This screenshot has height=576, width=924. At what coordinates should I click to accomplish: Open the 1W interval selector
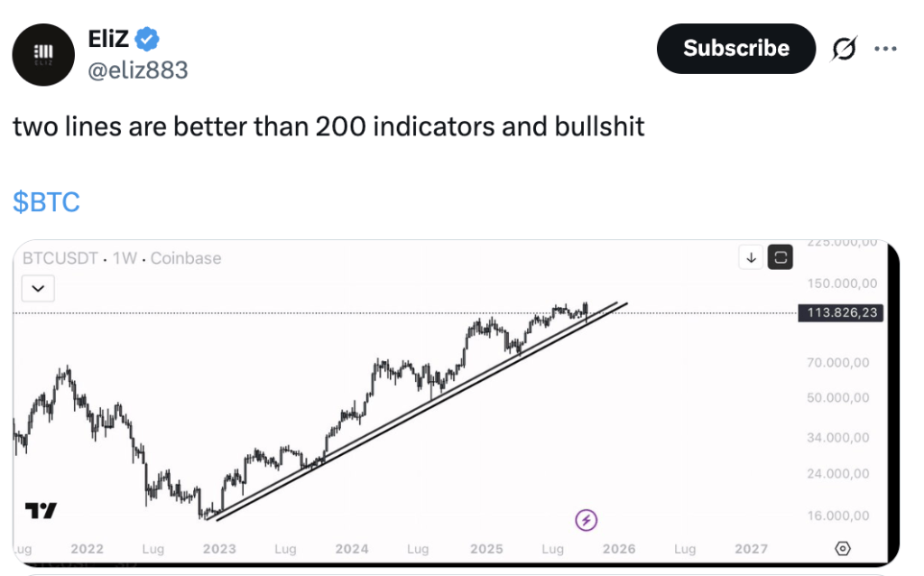coord(125,258)
